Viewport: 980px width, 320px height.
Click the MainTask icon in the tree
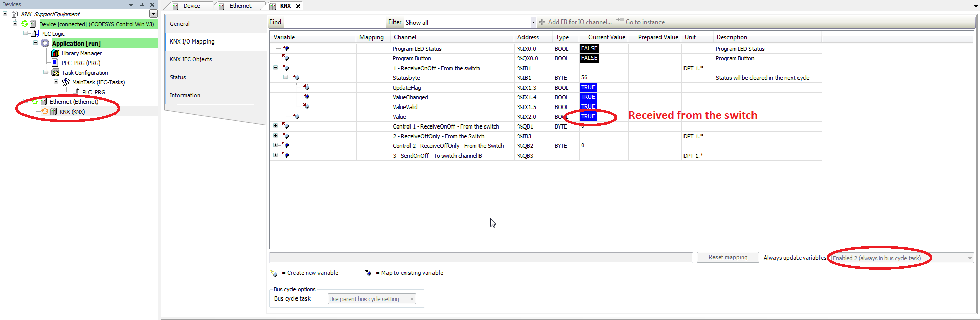(x=65, y=82)
